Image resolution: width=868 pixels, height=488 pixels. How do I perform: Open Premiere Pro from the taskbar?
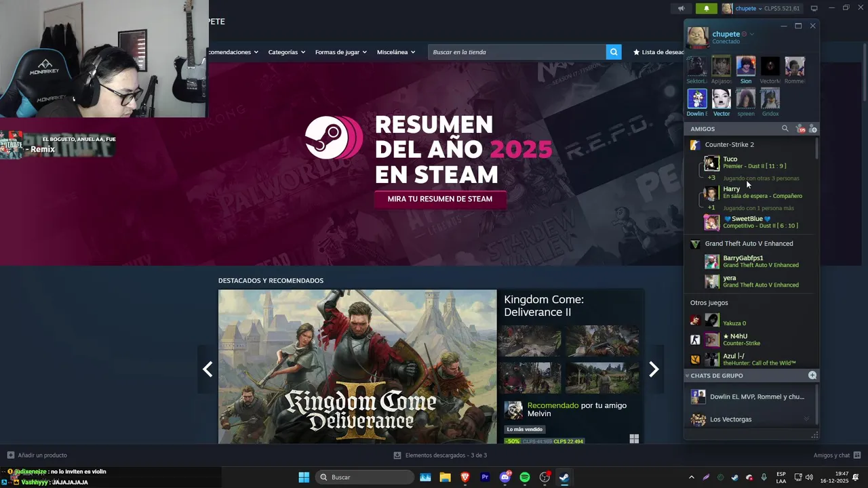pos(485,477)
